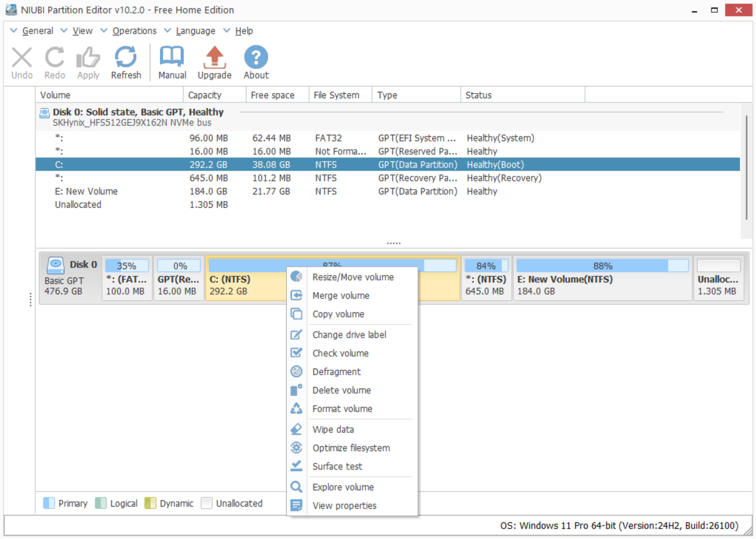Click the Status column header

pos(523,95)
